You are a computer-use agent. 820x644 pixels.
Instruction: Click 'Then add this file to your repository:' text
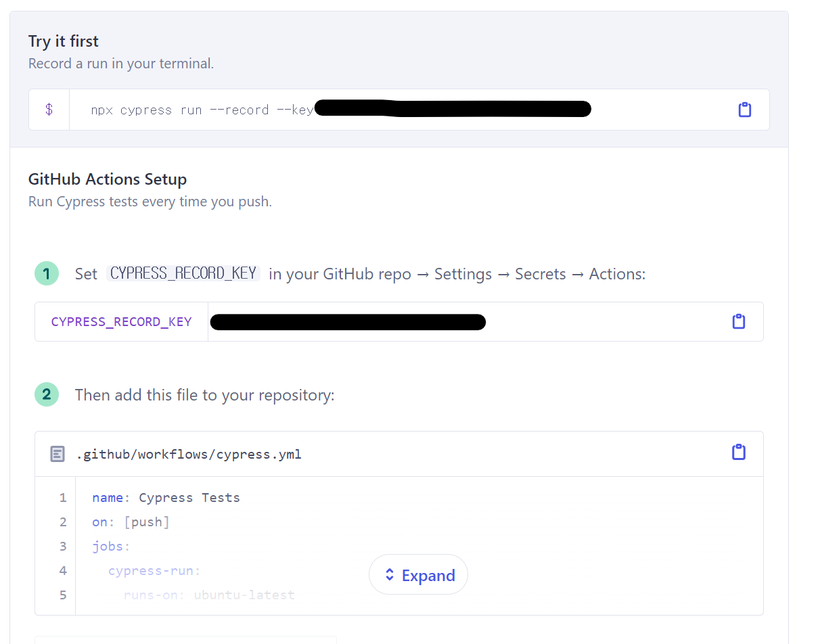(205, 395)
